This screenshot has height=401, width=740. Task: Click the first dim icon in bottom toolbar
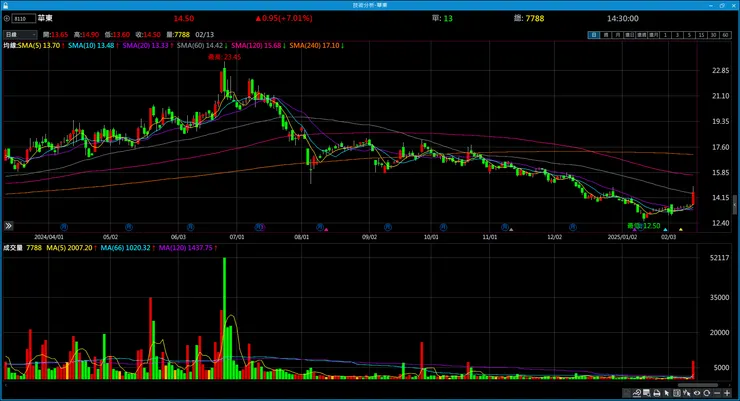pyautogui.click(x=626, y=393)
